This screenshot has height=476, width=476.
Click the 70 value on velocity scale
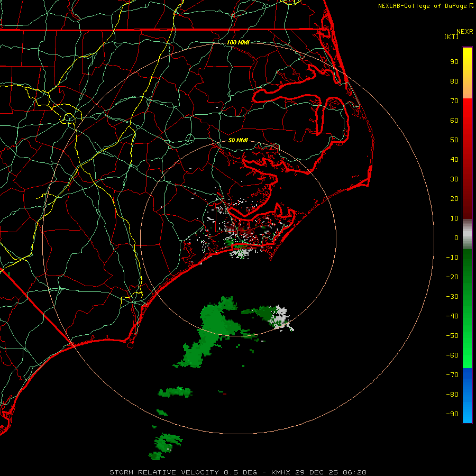tap(454, 101)
